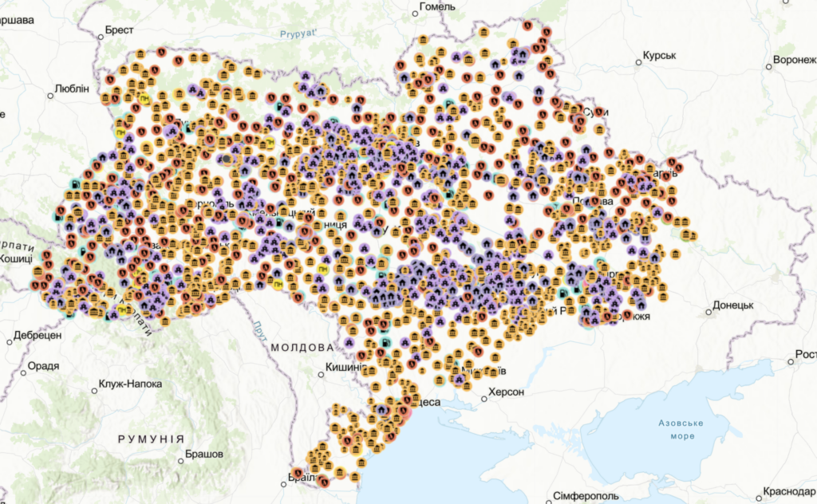This screenshot has height=504, width=817.
Task: Click the Брест city label
Action: tap(120, 30)
